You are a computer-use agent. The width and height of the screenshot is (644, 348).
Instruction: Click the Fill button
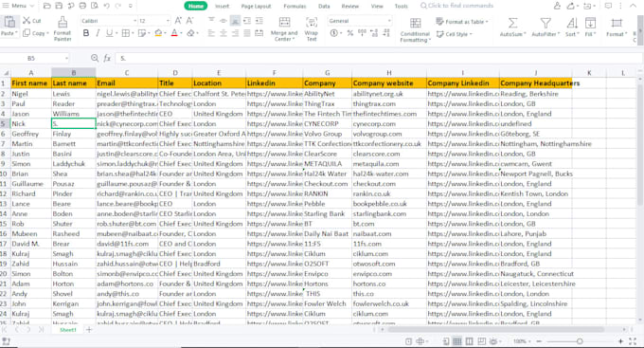click(x=590, y=27)
